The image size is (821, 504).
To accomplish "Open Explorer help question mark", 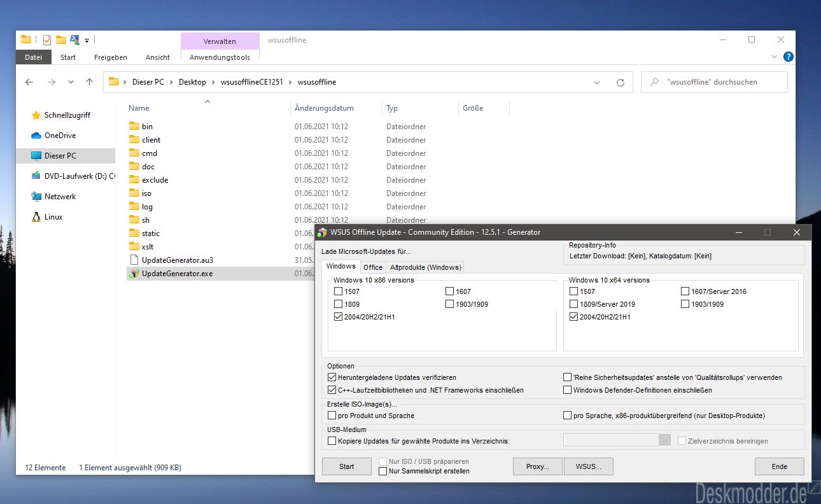I will [x=789, y=57].
